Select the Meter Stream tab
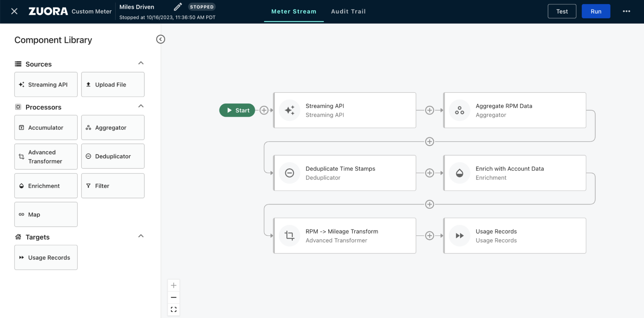This screenshot has height=318, width=644. [293, 12]
